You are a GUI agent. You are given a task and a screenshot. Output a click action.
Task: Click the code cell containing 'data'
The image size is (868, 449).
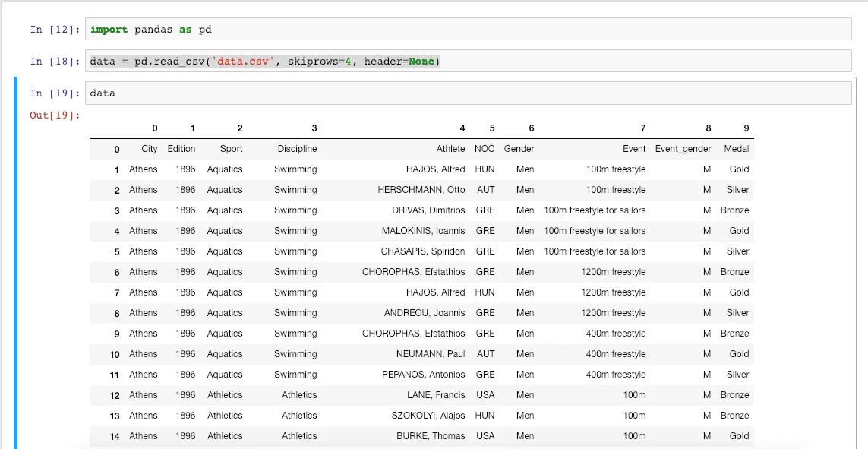coord(468,93)
